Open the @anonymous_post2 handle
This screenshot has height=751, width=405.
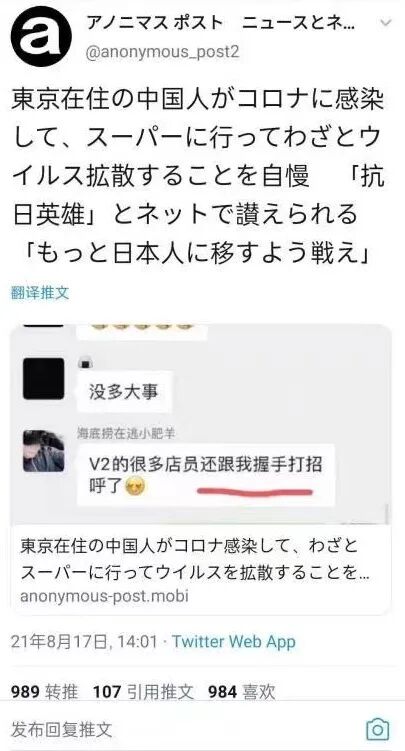(x=162, y=51)
